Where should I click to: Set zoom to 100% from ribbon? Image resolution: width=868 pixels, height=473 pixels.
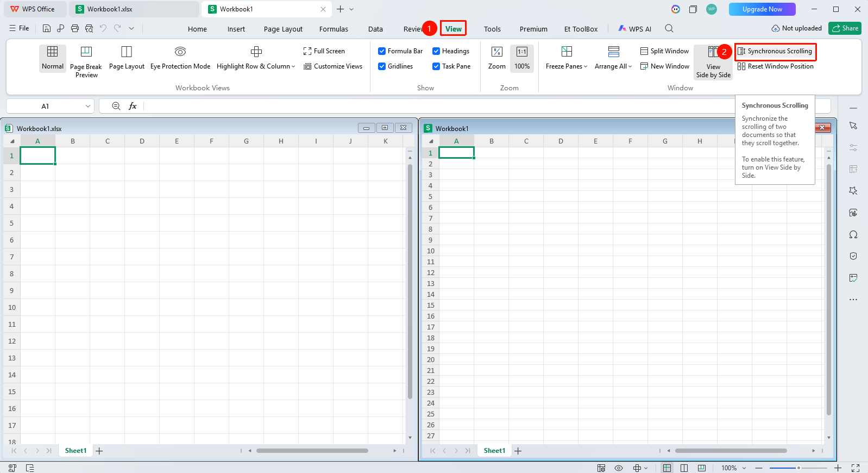click(x=522, y=58)
